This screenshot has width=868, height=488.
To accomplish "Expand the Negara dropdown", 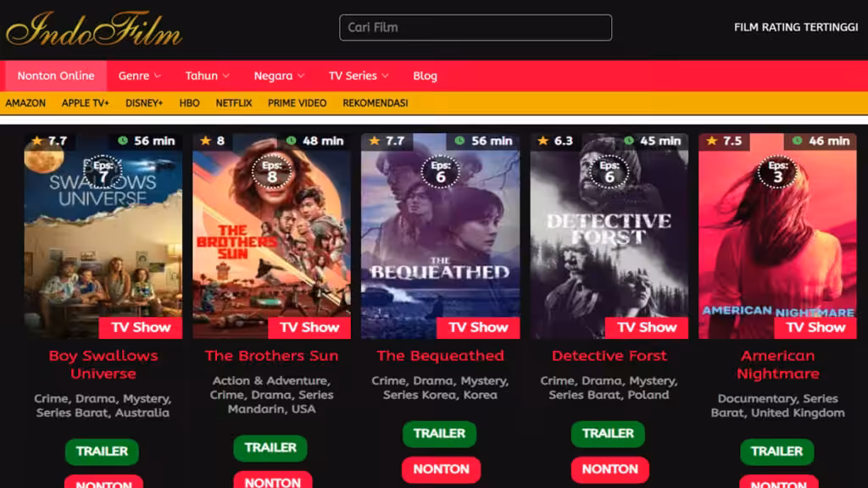I will (x=279, y=75).
